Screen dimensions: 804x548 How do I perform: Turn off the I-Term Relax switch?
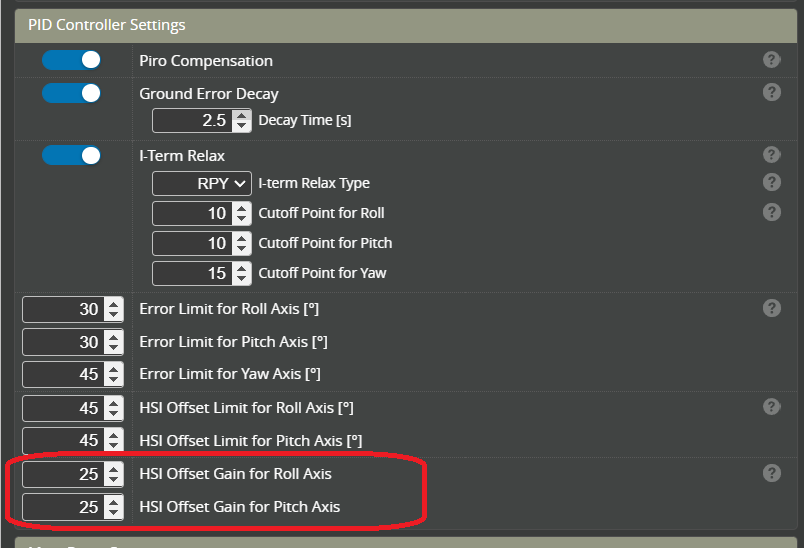72,155
